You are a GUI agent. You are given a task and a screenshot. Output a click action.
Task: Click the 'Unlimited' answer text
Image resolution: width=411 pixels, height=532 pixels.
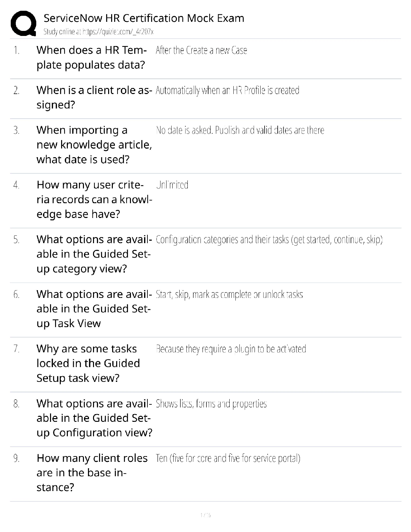point(172,185)
